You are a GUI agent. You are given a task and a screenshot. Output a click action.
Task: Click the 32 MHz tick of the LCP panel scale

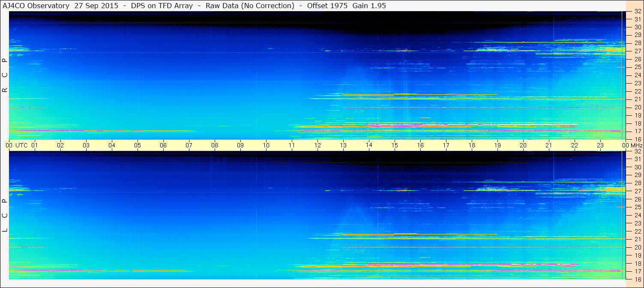638,151
